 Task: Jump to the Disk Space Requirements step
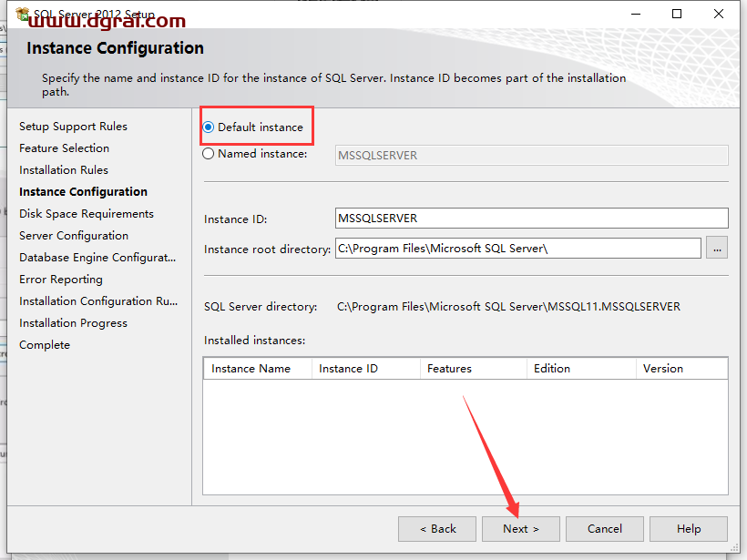(87, 214)
